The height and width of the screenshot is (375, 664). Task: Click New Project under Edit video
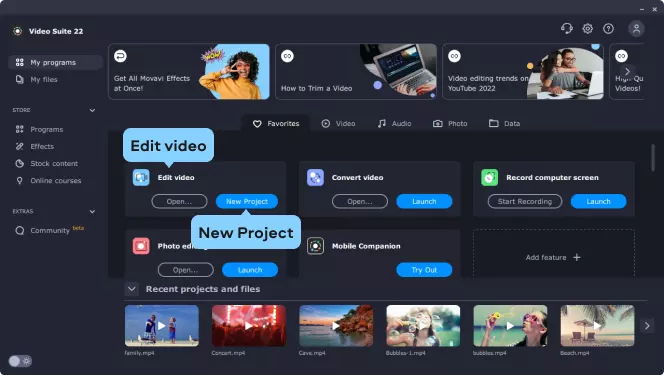pyautogui.click(x=247, y=201)
